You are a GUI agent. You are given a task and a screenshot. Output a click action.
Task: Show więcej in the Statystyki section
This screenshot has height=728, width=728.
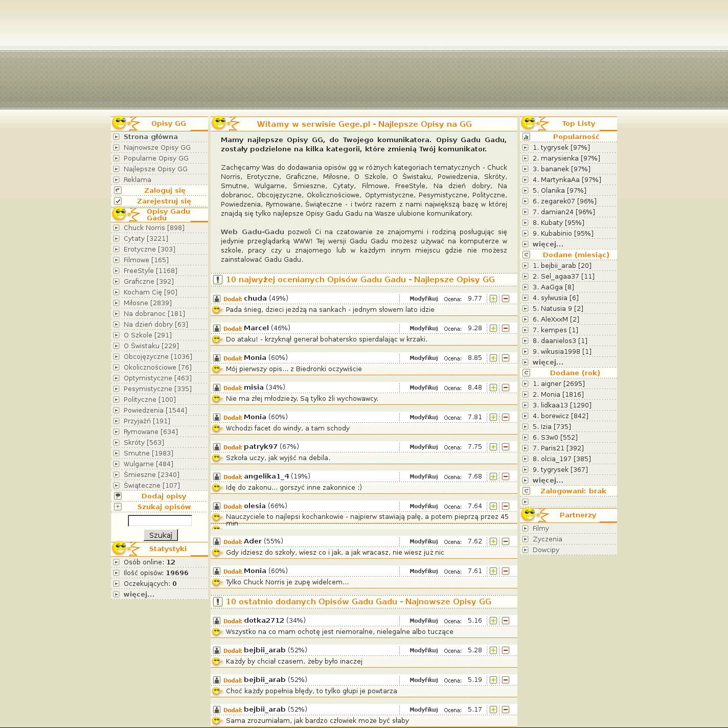tap(139, 595)
